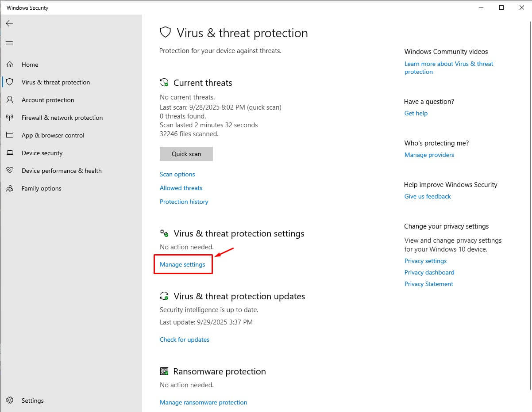532x412 pixels.
Task: Open the Manage providers link
Action: click(429, 155)
